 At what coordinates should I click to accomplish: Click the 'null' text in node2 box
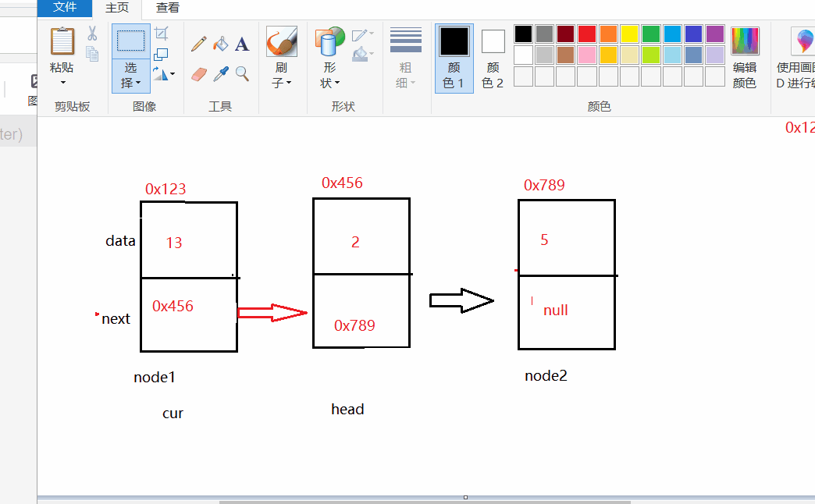pyautogui.click(x=556, y=311)
